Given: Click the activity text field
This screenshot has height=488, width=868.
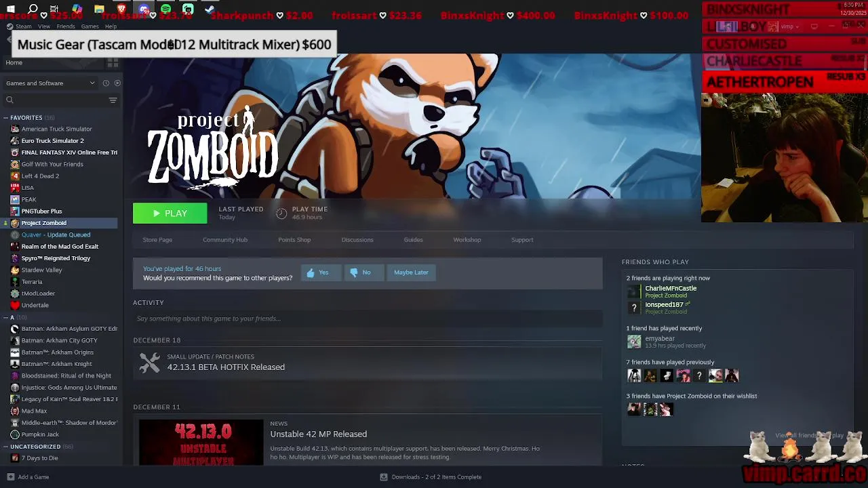Looking at the screenshot, I should tap(368, 319).
